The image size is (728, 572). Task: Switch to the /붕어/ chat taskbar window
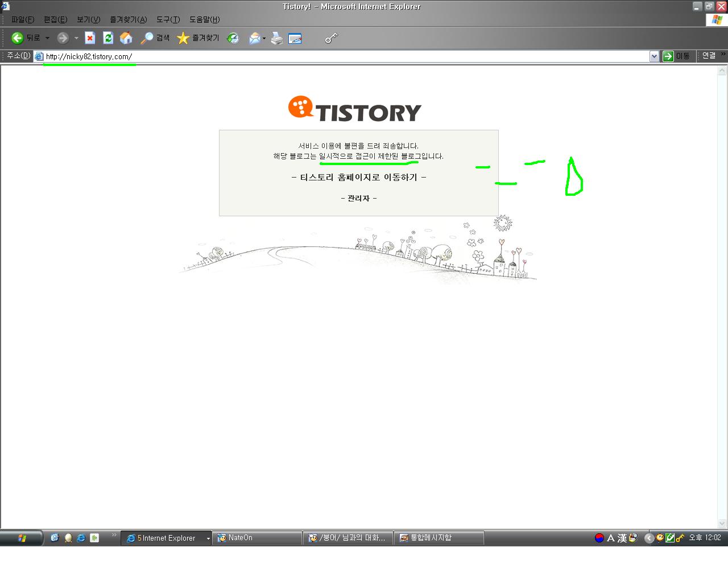348,538
